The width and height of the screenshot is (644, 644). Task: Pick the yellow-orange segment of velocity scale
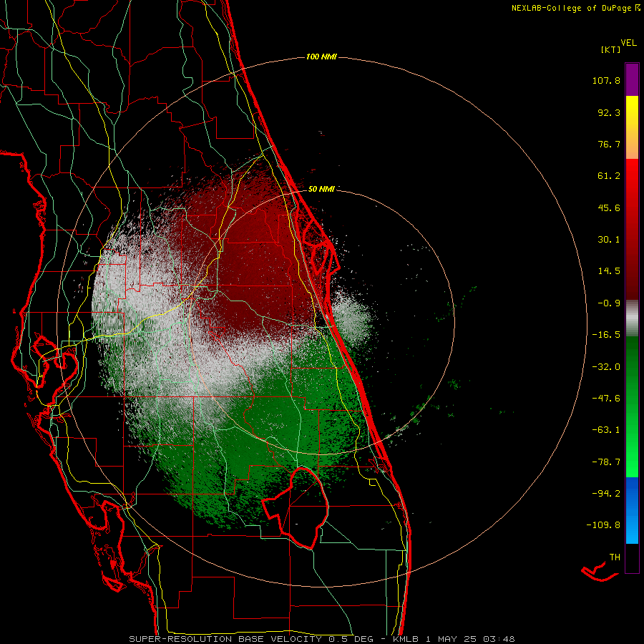coord(632,127)
